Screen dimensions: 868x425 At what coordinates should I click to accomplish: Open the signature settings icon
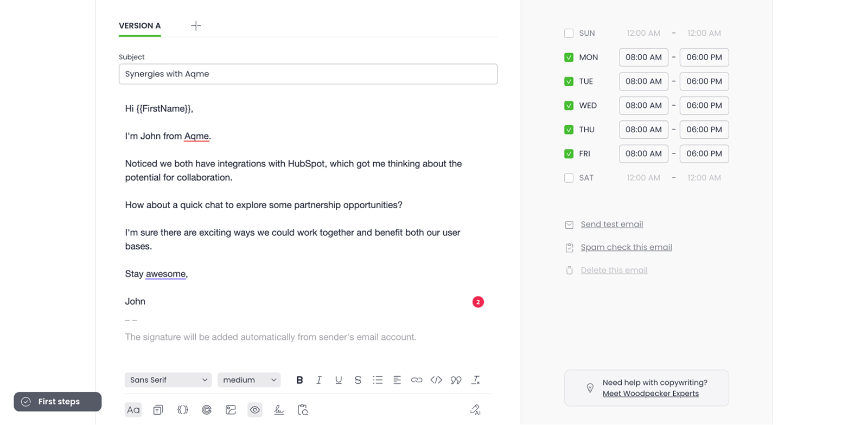click(279, 410)
